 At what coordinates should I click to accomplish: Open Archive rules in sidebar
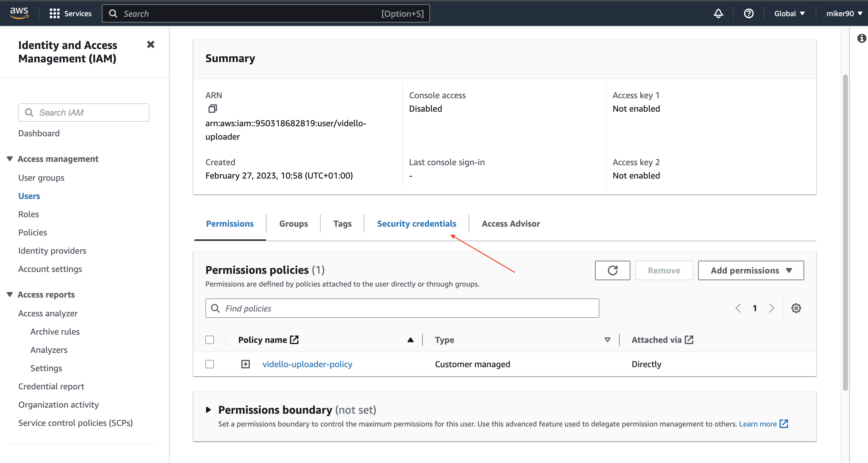55,331
